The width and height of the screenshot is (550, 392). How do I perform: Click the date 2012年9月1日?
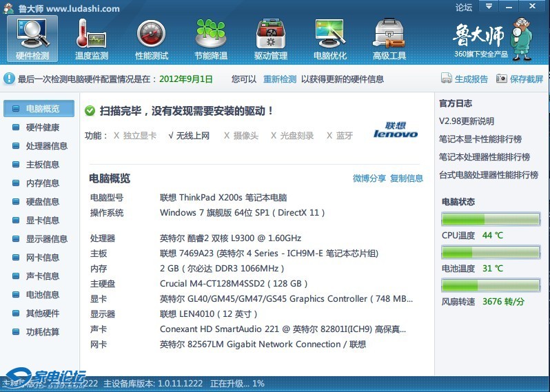[186, 79]
